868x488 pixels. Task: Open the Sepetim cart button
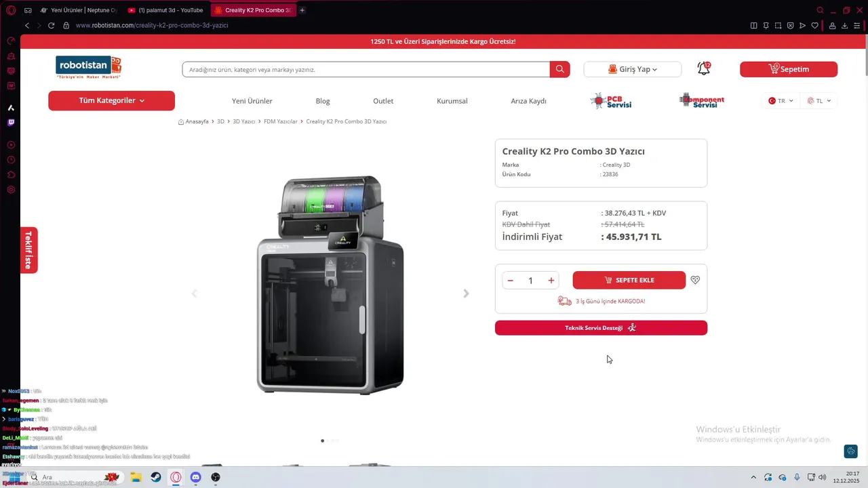point(789,69)
